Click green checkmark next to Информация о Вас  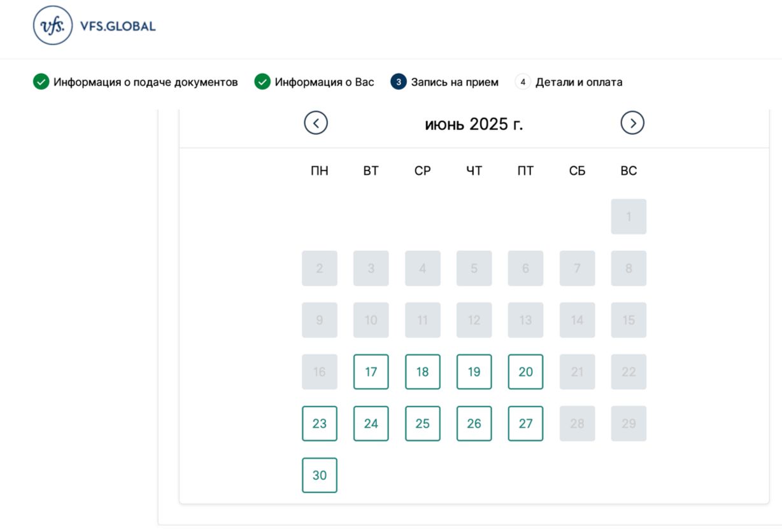262,82
